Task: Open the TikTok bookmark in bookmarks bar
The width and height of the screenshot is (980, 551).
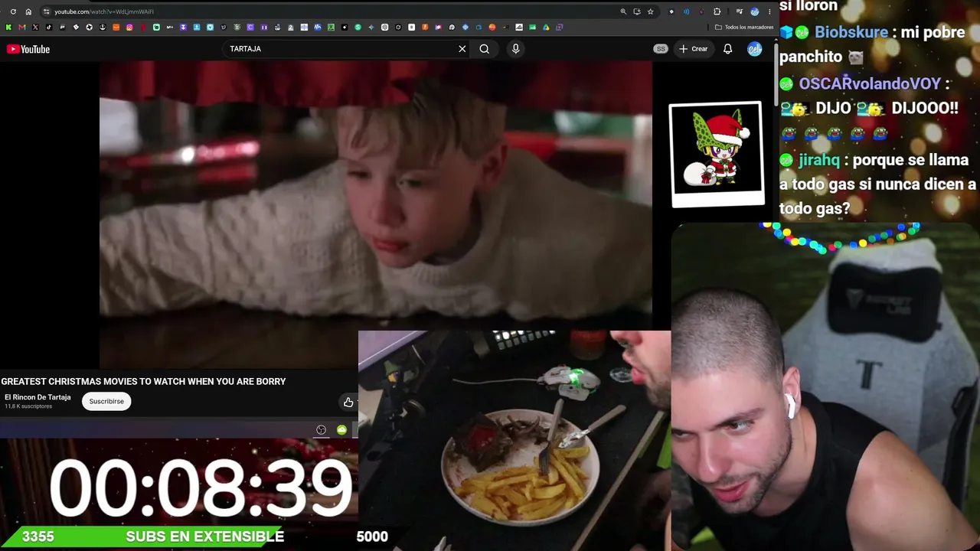Action: coord(49,28)
